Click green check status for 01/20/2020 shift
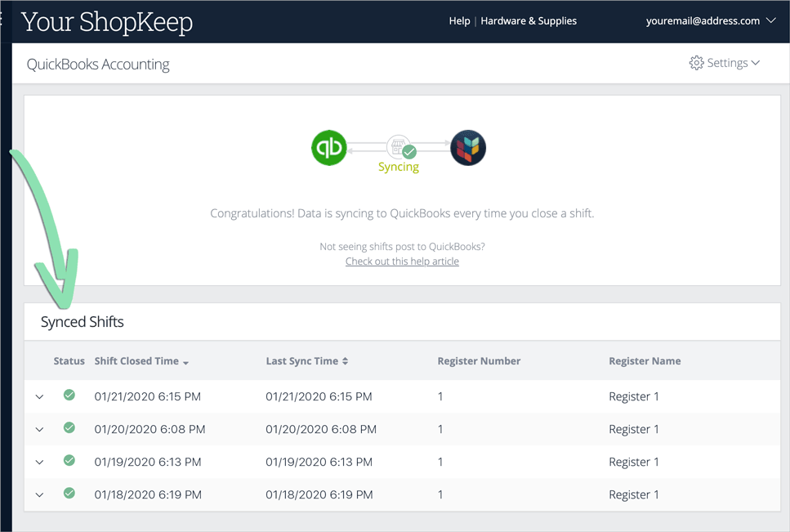Image resolution: width=790 pixels, height=532 pixels. click(x=69, y=427)
